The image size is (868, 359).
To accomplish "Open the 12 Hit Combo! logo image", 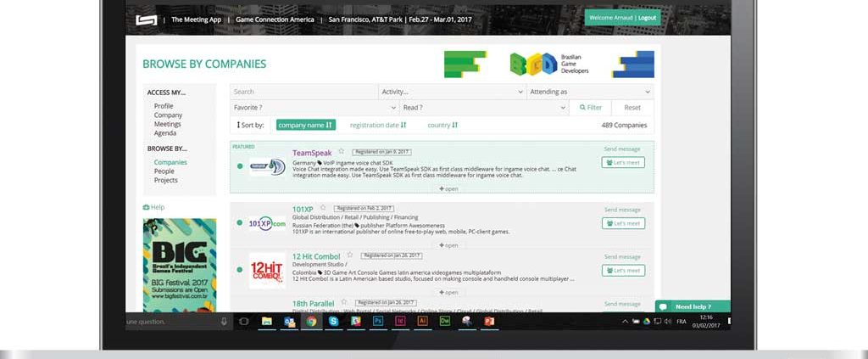I will coord(267,271).
